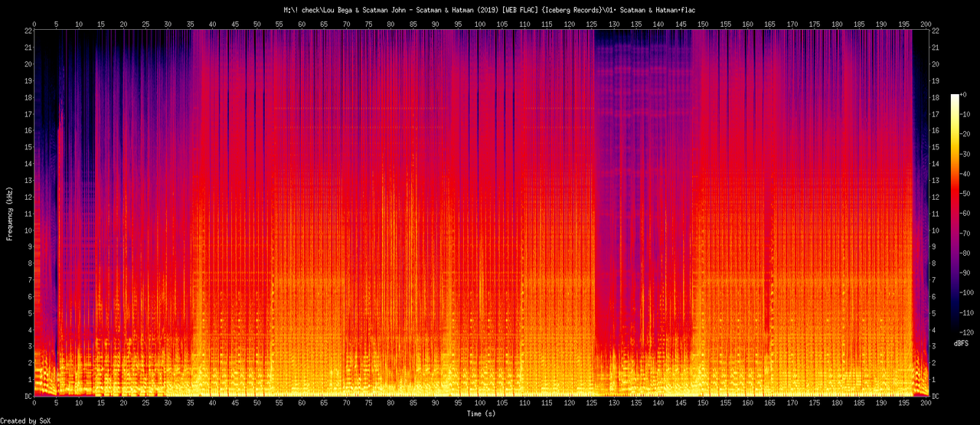
Task: Click the "-20" legend value
Action: (x=966, y=134)
